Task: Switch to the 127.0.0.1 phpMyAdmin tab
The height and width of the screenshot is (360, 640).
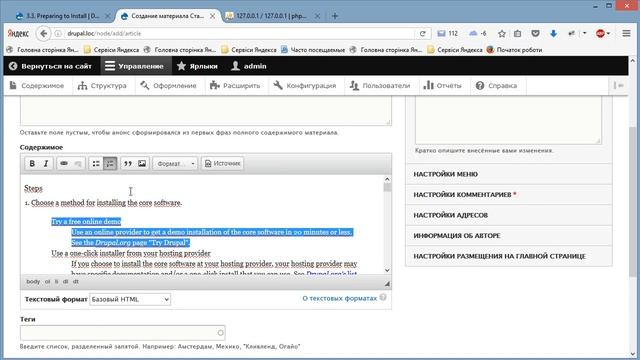Action: [x=271, y=16]
